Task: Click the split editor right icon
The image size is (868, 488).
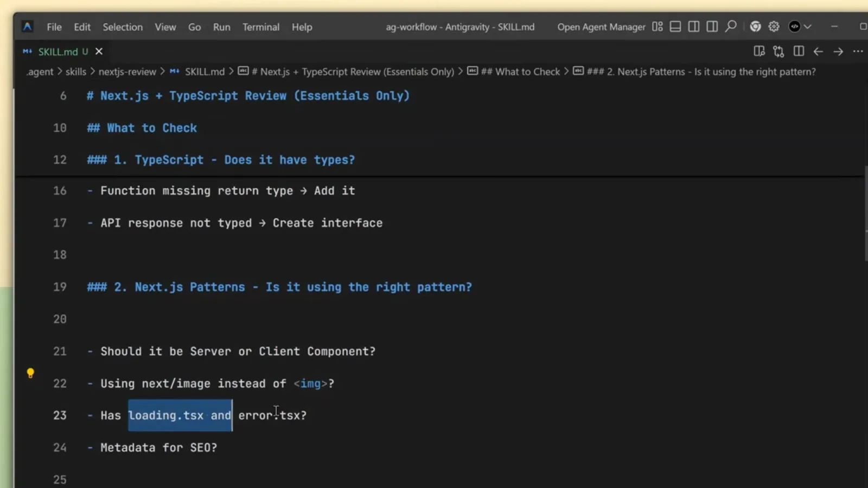Action: click(x=799, y=52)
